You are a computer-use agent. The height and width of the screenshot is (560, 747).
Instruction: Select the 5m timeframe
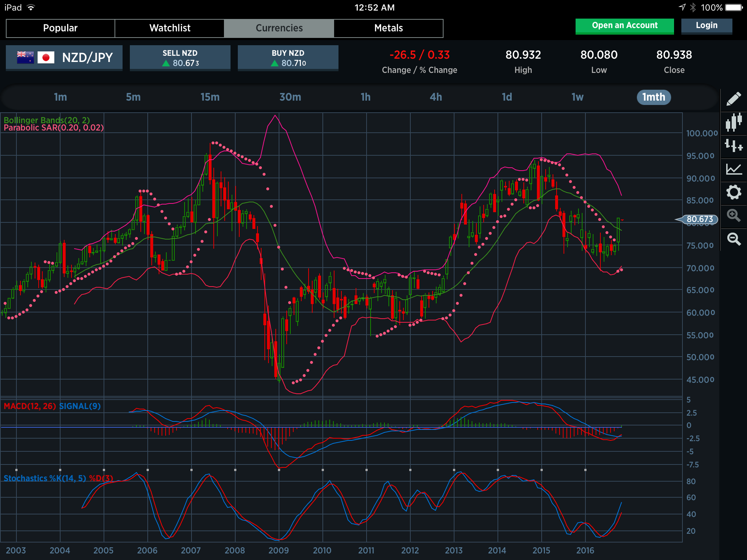tap(133, 97)
